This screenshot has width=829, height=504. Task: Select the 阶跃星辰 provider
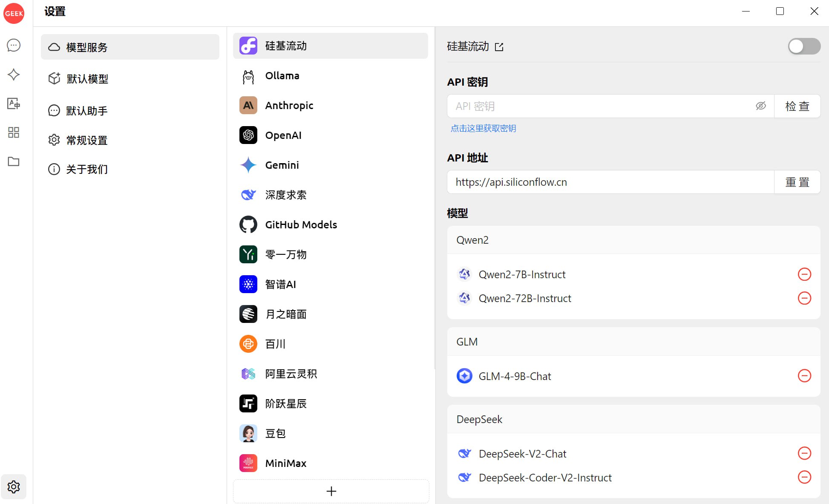(331, 404)
